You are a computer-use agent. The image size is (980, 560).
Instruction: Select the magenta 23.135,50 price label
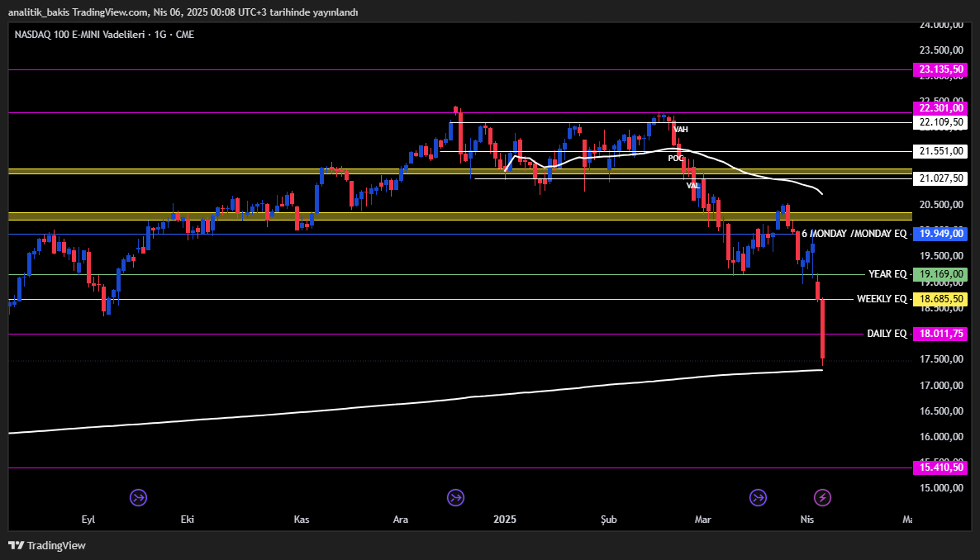coord(940,70)
